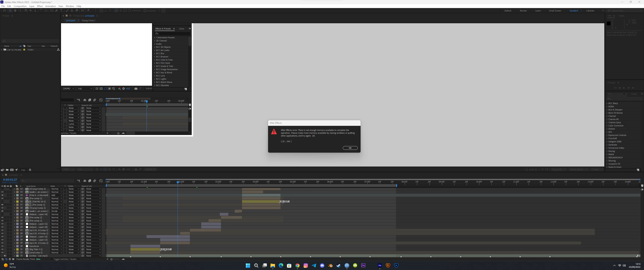Create new folder in Project panel
The height and width of the screenshot is (270, 644).
tap(7, 170)
